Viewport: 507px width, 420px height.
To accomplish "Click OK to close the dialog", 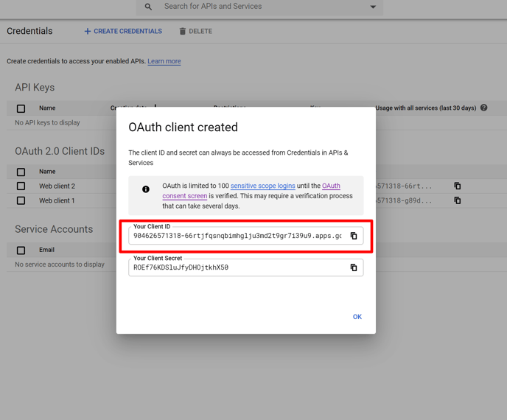I will (x=357, y=317).
